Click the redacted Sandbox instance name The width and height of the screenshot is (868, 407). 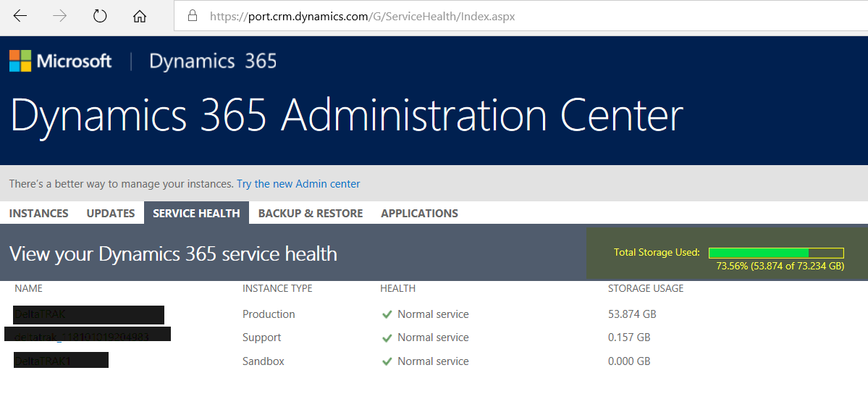click(x=61, y=360)
